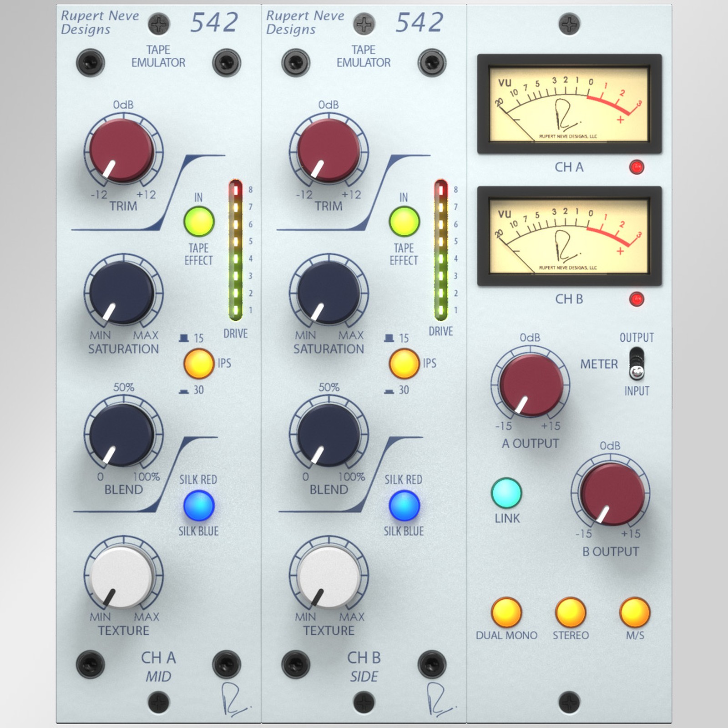Toggle CH B Silk Red/Blue button
Screen dimensions: 728x728
404,506
